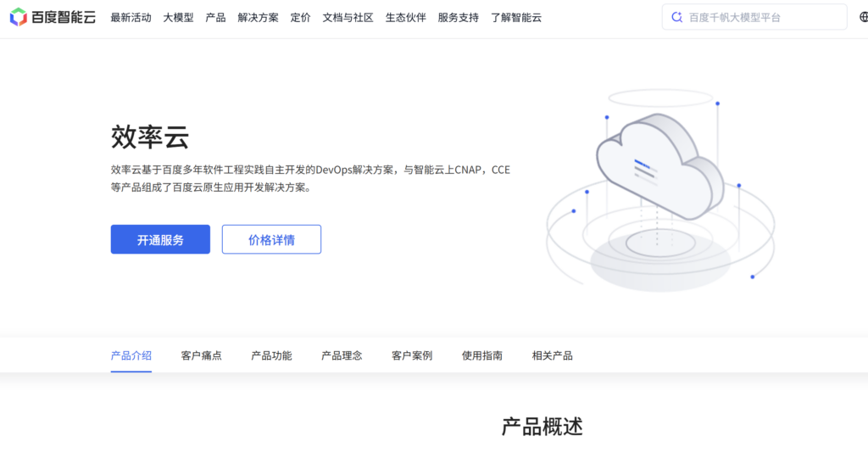Switch to the 客户案例 tab
The image size is (868, 453).
(x=412, y=355)
